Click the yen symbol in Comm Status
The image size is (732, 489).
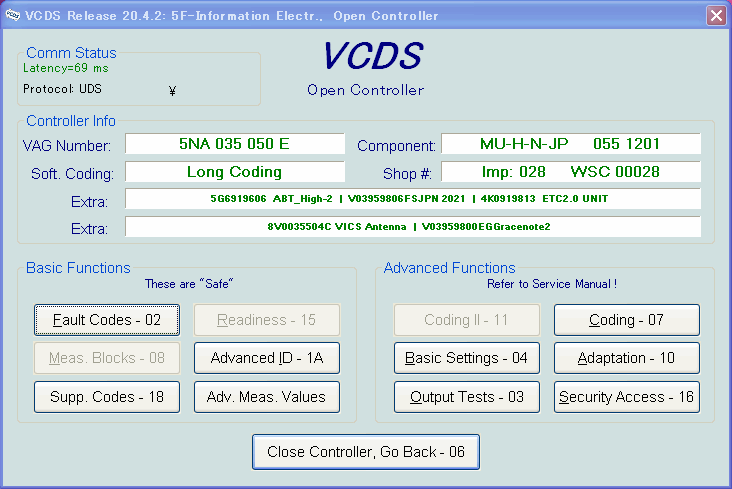point(172,91)
